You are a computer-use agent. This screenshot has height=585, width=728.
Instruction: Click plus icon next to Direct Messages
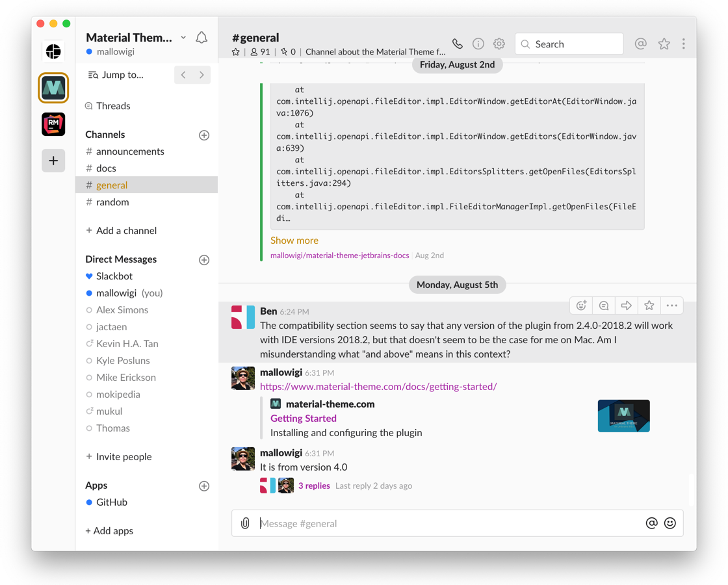coord(204,260)
